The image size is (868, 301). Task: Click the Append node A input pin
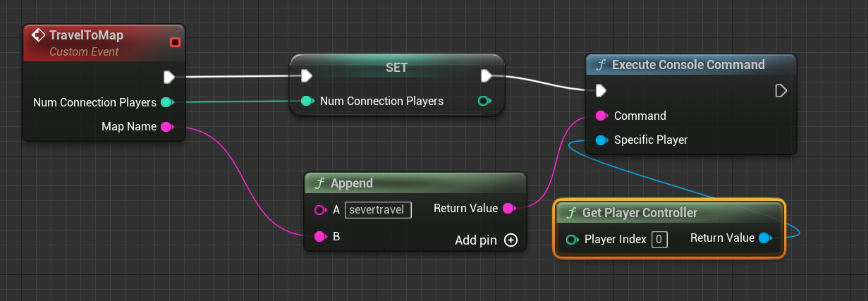pyautogui.click(x=320, y=209)
